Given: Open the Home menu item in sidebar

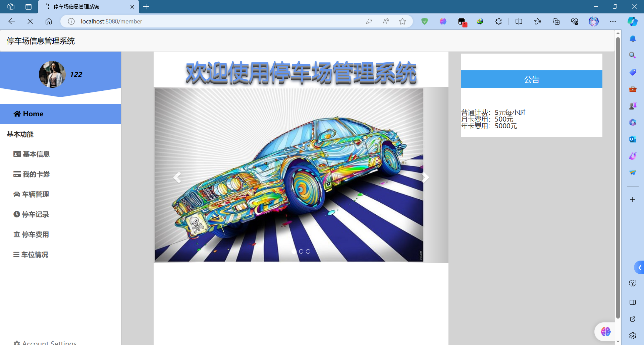Looking at the screenshot, I should click(x=60, y=114).
